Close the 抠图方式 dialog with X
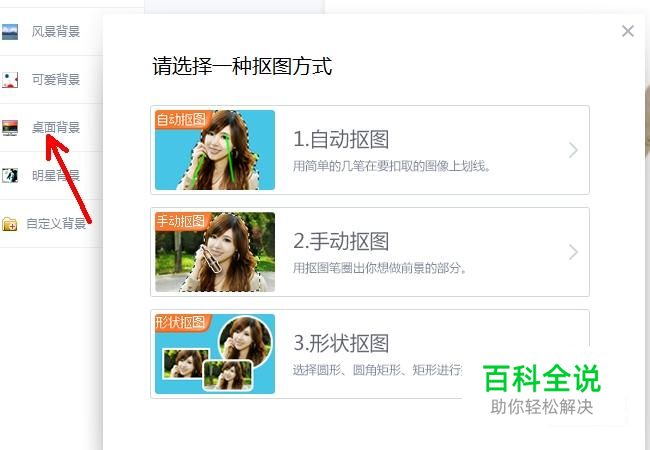This screenshot has width=650, height=450. click(x=628, y=31)
